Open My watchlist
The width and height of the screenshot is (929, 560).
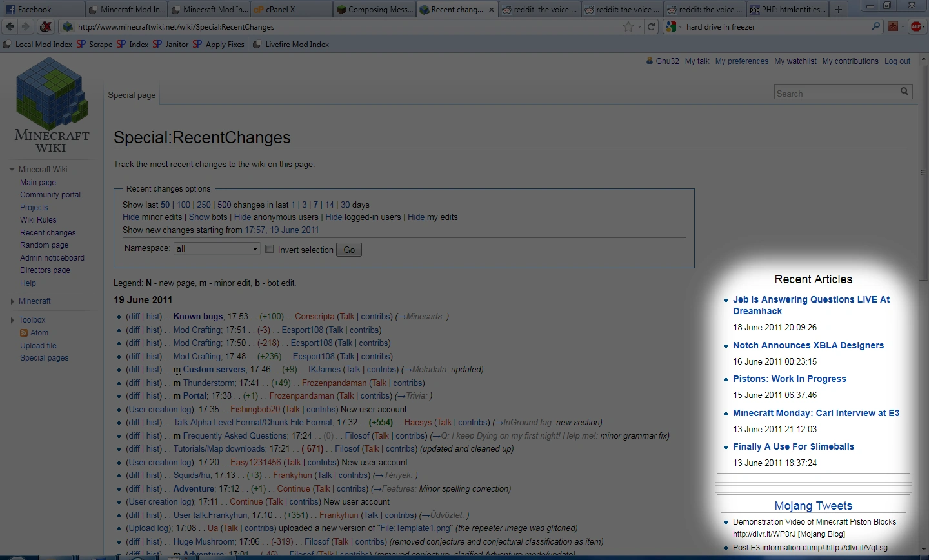pyautogui.click(x=795, y=61)
